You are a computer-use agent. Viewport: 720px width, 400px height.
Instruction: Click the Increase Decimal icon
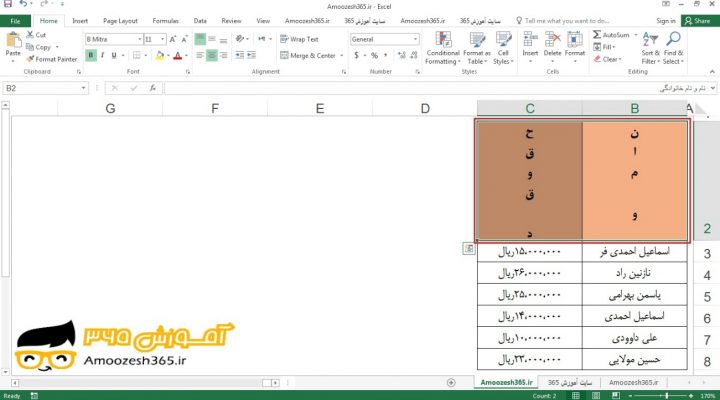point(402,55)
